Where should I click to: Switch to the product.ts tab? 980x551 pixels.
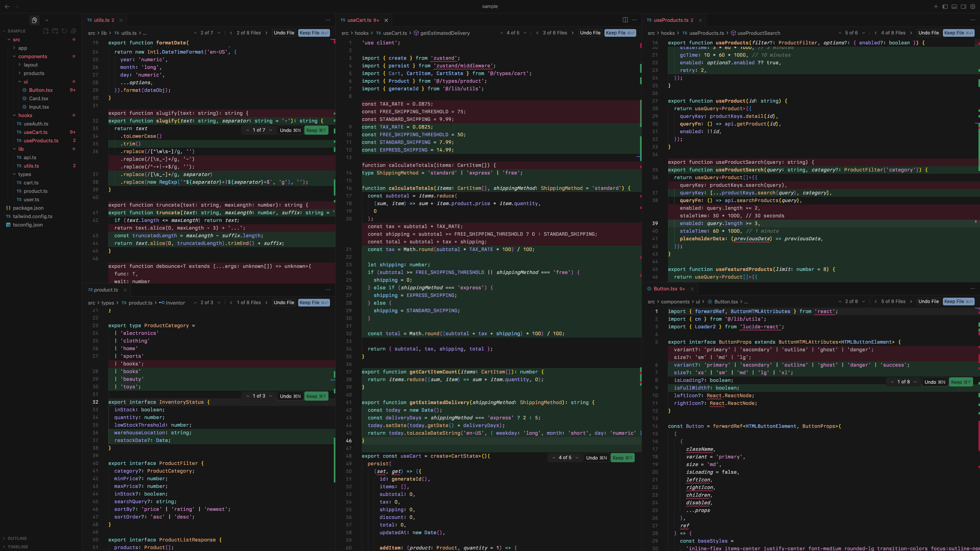point(106,290)
